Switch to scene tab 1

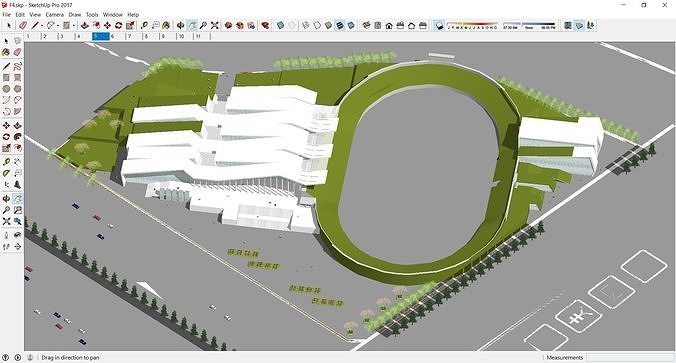(33, 37)
